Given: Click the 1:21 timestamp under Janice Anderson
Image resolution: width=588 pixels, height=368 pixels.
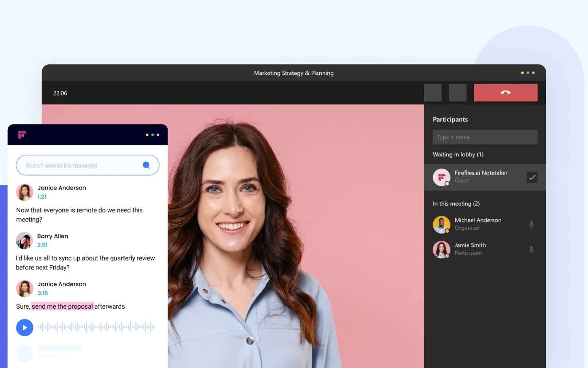Looking at the screenshot, I should point(42,197).
